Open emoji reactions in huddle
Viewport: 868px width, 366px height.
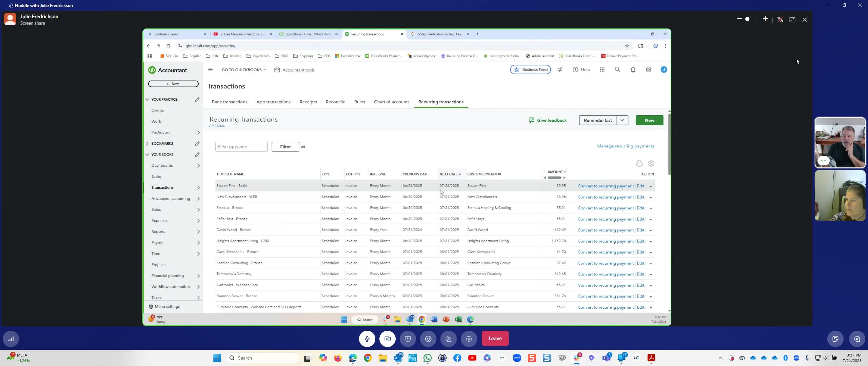pyautogui.click(x=428, y=339)
